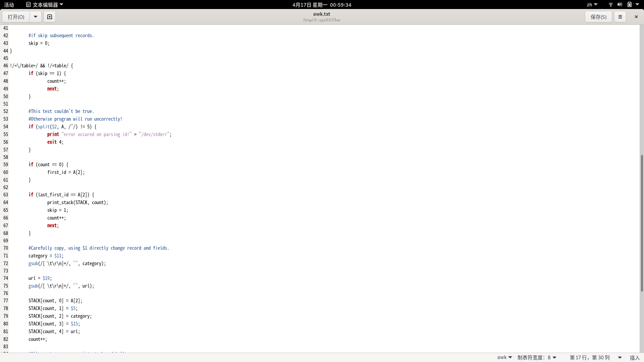Click 'count++;' on line 82
This screenshot has height=362, width=644.
(x=38, y=339)
